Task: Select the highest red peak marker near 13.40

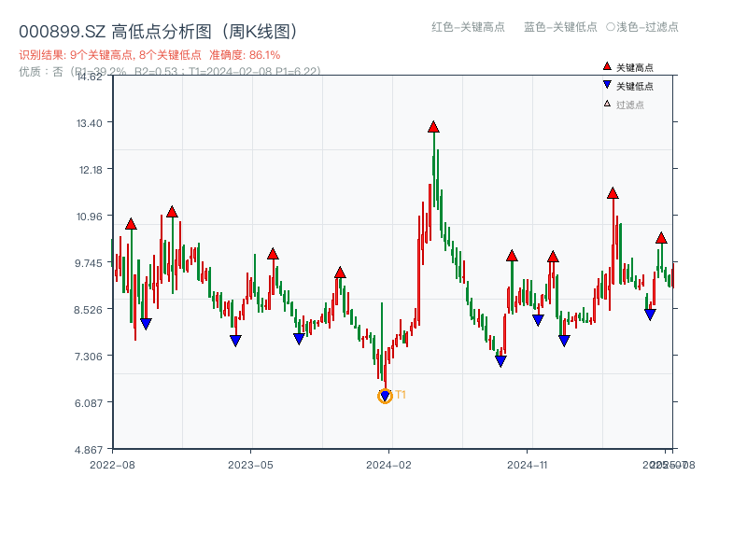Action: (x=433, y=127)
